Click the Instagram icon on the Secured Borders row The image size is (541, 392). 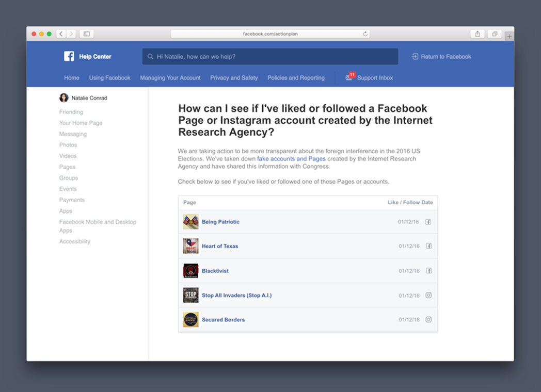pyautogui.click(x=428, y=319)
